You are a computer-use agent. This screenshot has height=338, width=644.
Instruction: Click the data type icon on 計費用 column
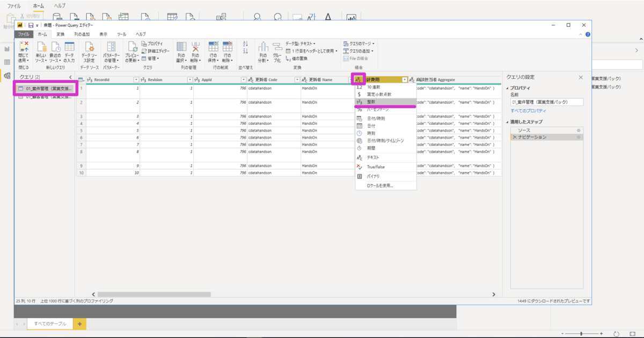pyautogui.click(x=358, y=80)
